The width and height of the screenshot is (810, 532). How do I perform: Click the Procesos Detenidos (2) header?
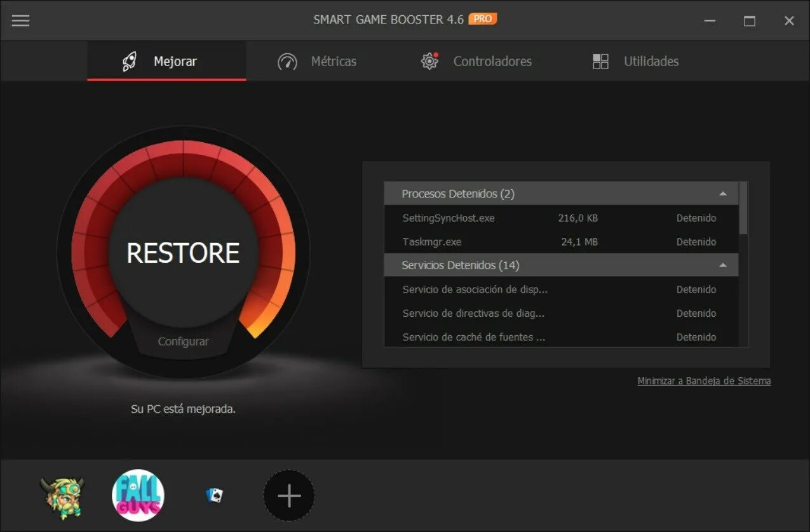pyautogui.click(x=561, y=194)
